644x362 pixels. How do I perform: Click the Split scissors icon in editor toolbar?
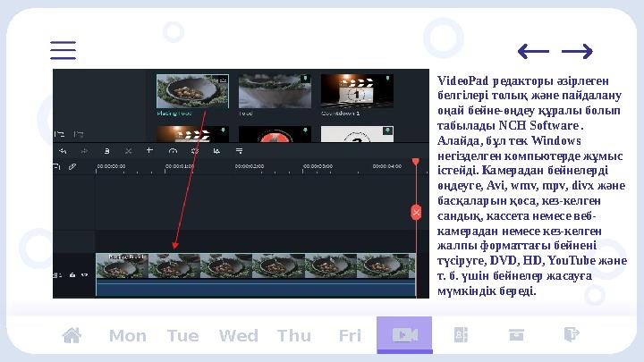(x=128, y=151)
